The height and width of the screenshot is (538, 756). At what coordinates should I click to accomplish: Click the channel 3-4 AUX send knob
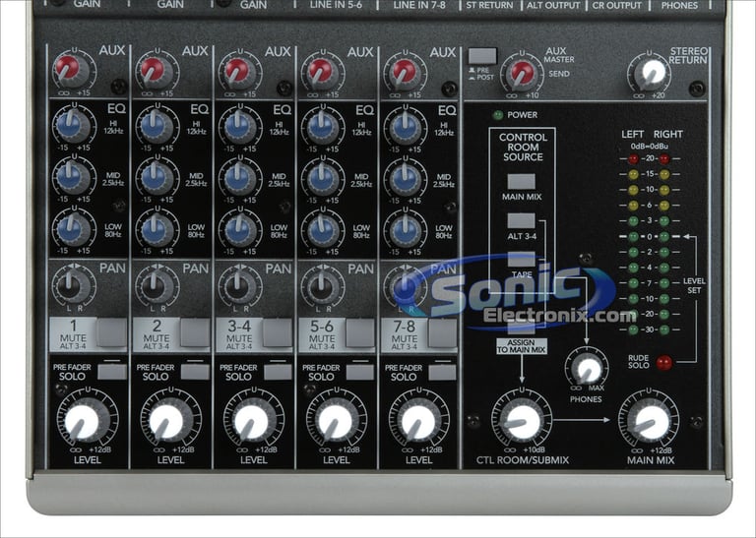coord(237,73)
